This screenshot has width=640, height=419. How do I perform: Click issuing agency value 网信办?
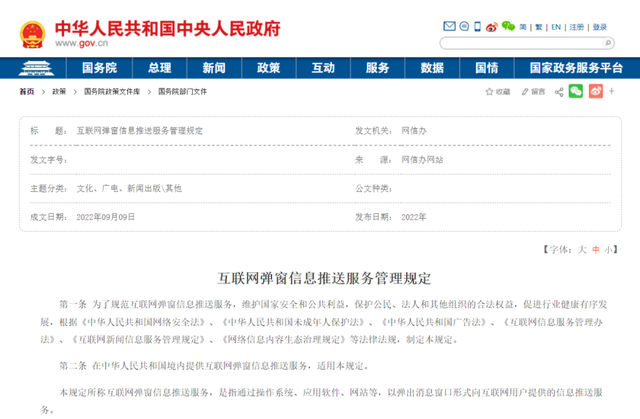click(413, 131)
